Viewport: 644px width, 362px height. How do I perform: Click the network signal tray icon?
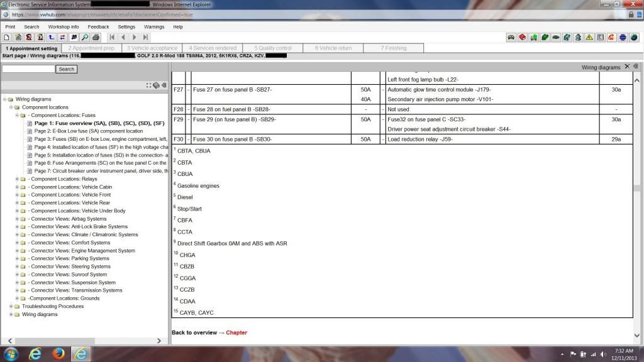pos(593,354)
